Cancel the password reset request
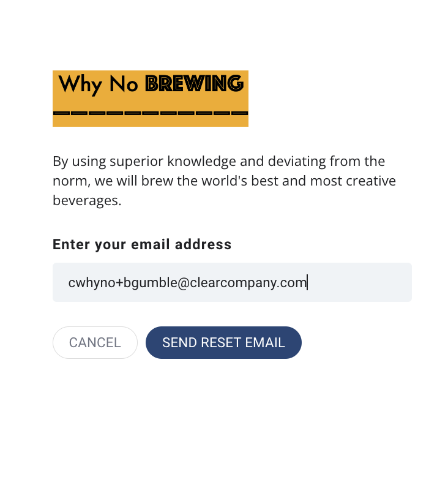Viewport: 448px width, 496px height. (95, 342)
